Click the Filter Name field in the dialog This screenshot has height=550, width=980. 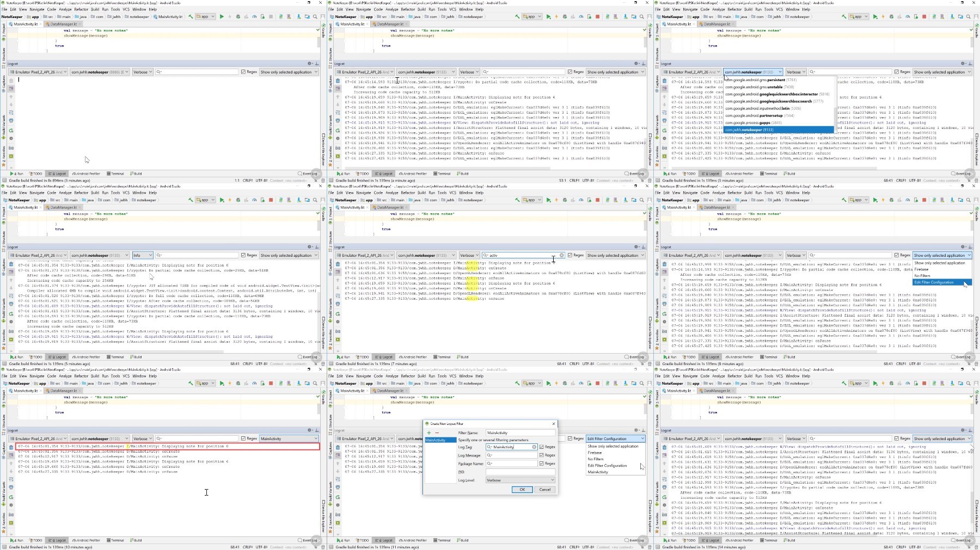pos(520,433)
